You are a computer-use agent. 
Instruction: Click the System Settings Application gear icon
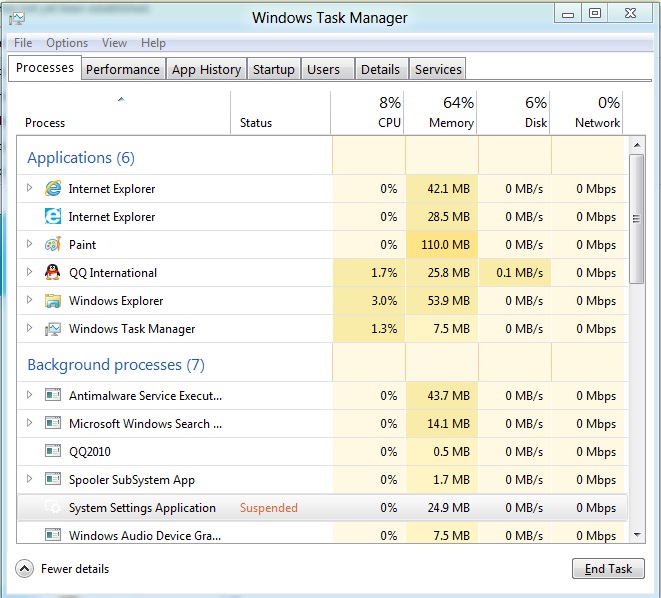click(53, 507)
